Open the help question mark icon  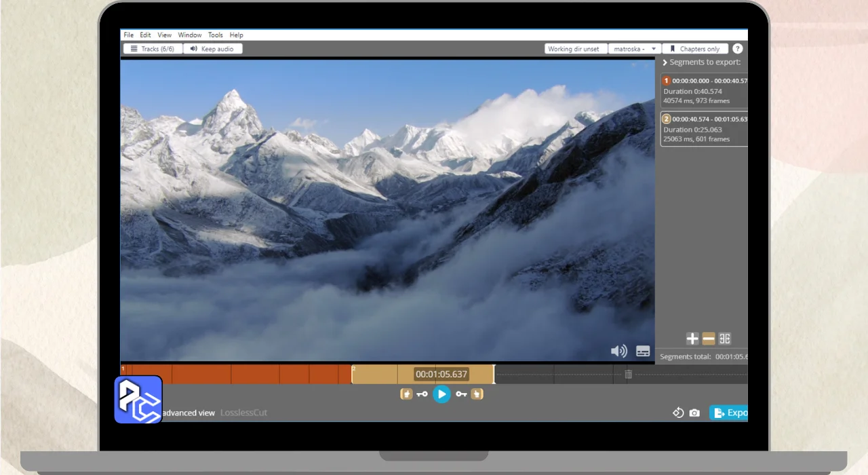pos(738,49)
